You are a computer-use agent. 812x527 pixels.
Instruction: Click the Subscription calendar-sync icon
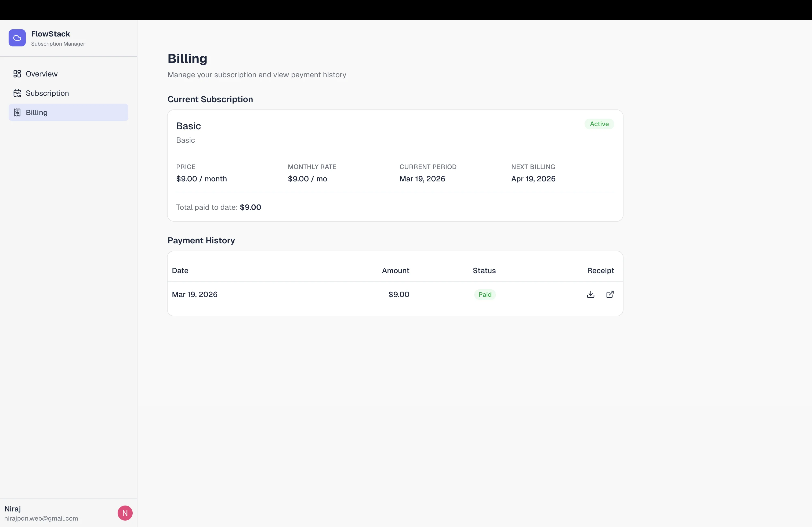pos(17,93)
